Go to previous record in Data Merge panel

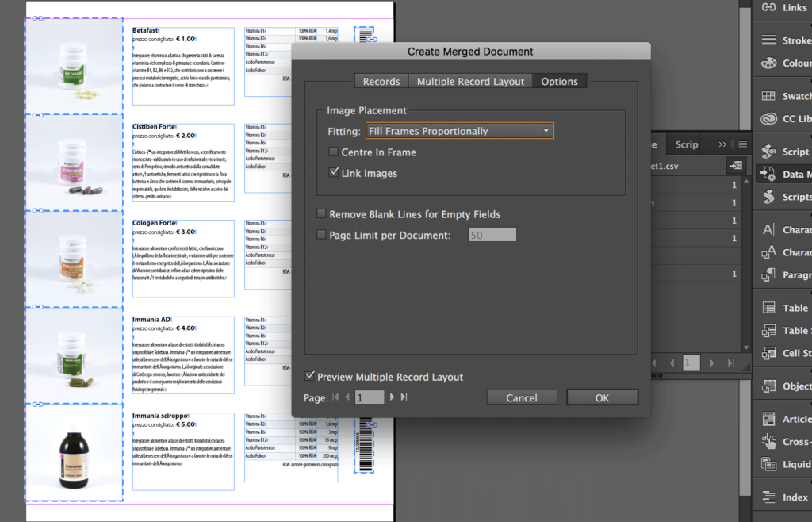[672, 363]
